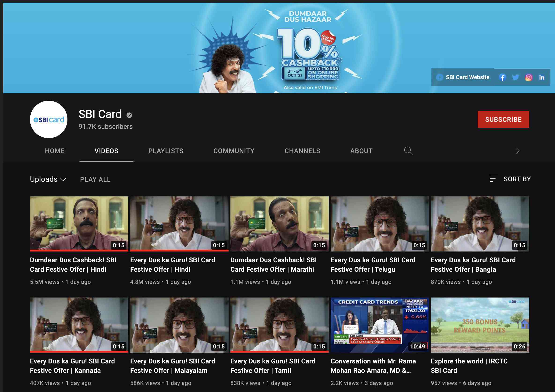Viewport: 555px width, 392px height.
Task: Open the CHANNELS tab
Action: pyautogui.click(x=302, y=151)
